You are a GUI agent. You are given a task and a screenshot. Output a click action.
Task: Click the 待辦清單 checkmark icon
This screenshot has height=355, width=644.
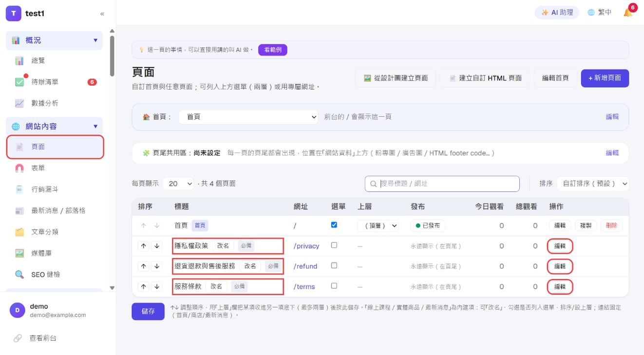[x=19, y=82]
